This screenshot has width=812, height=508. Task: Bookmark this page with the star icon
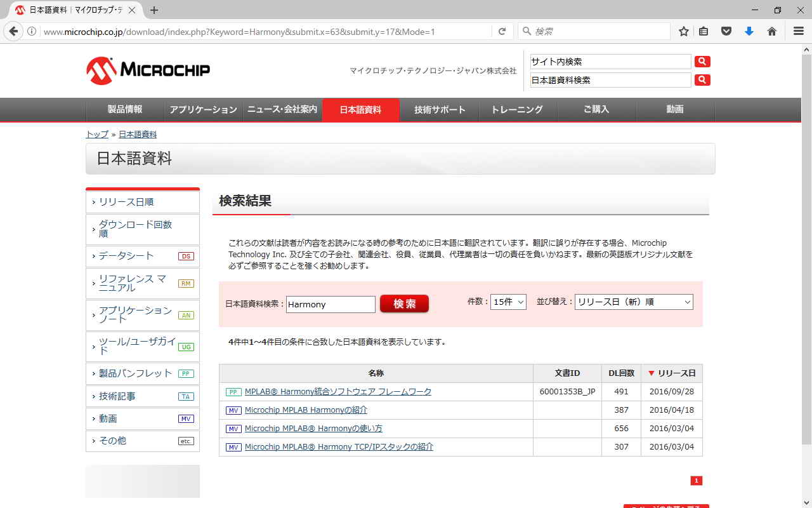tap(684, 31)
